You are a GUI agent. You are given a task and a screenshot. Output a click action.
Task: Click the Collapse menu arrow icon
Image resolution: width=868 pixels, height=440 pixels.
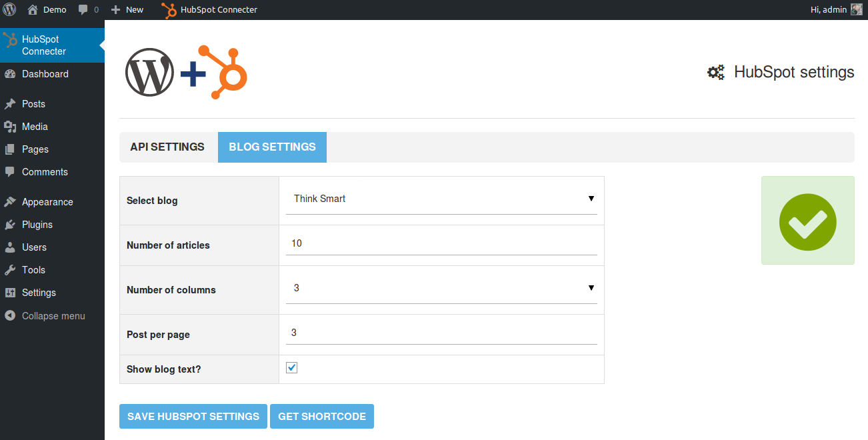[x=10, y=316]
